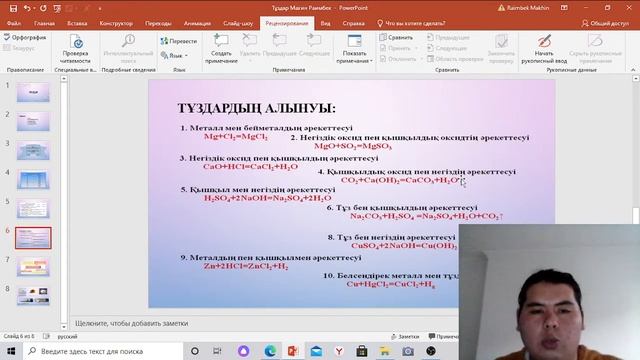Open Microsoft Edge from the taskbar

point(270,351)
